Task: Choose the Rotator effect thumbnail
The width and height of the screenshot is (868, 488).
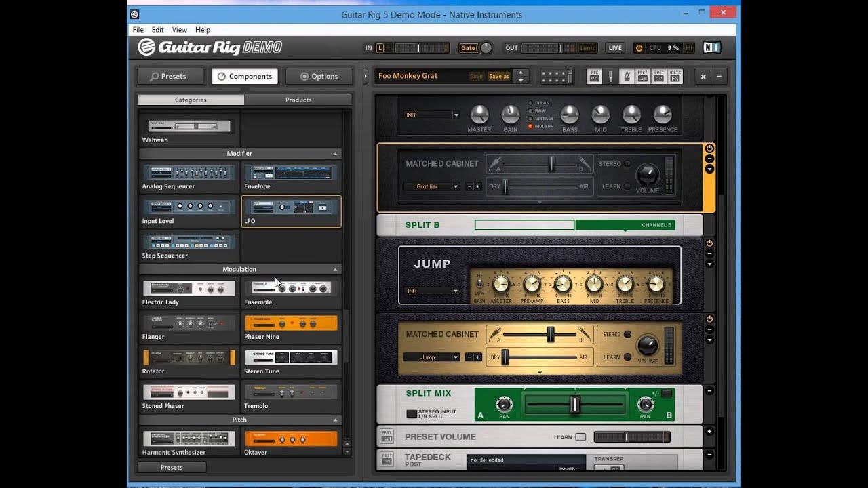Action: click(x=189, y=362)
